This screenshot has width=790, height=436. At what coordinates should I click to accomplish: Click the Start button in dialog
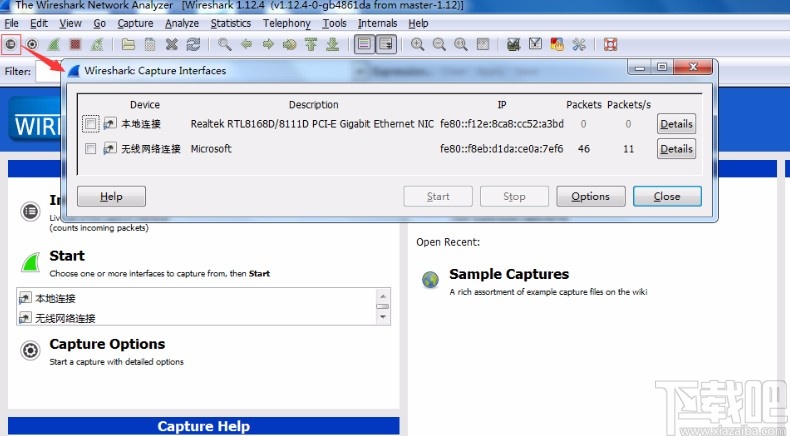tap(438, 197)
